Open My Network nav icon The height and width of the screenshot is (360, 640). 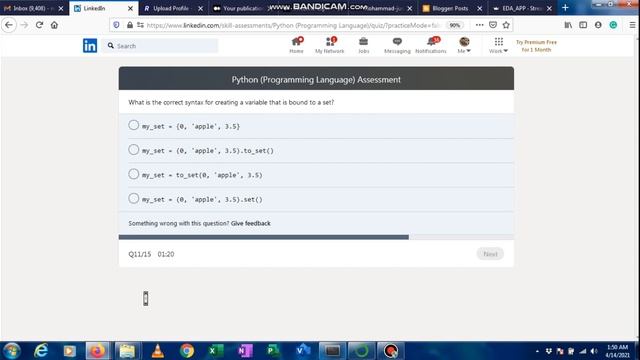[x=330, y=45]
